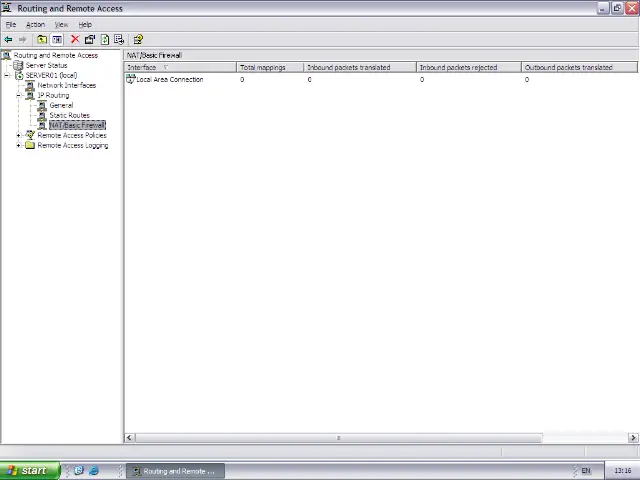
Task: Click the General node icon
Action: click(x=42, y=105)
